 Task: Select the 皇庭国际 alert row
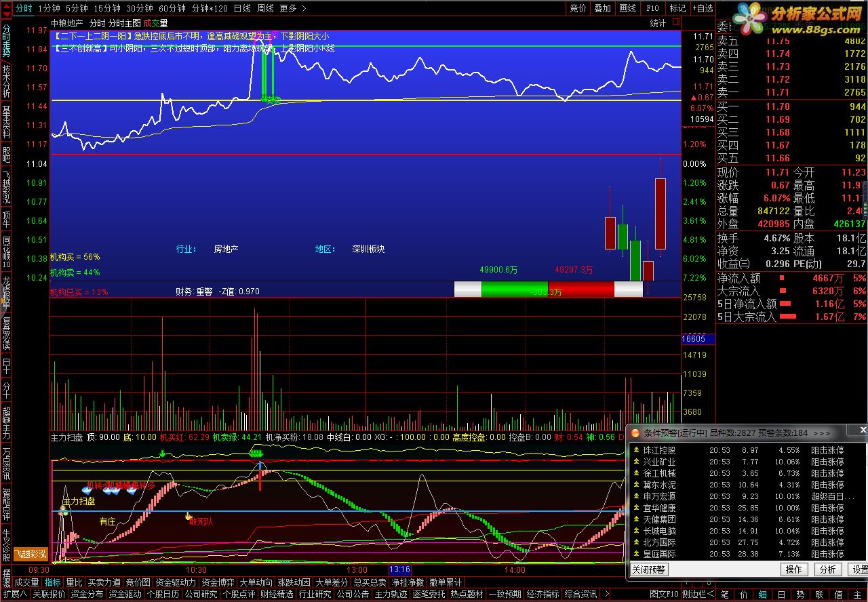(x=747, y=554)
